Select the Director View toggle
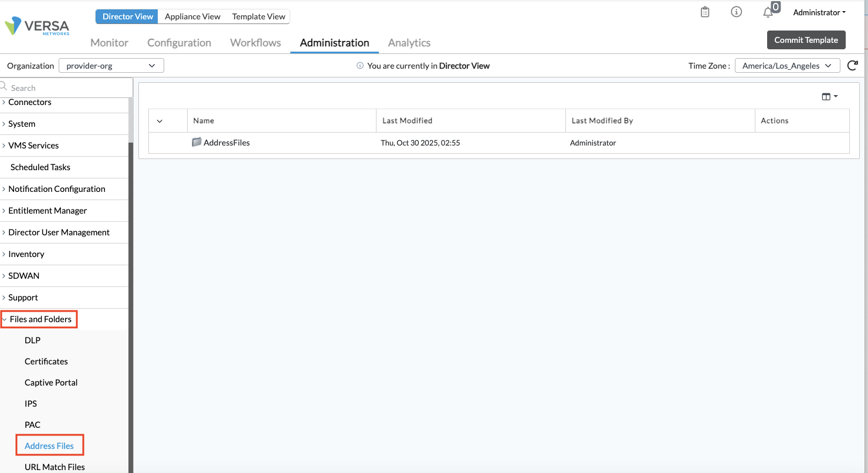This screenshot has height=473, width=868. 127,16
